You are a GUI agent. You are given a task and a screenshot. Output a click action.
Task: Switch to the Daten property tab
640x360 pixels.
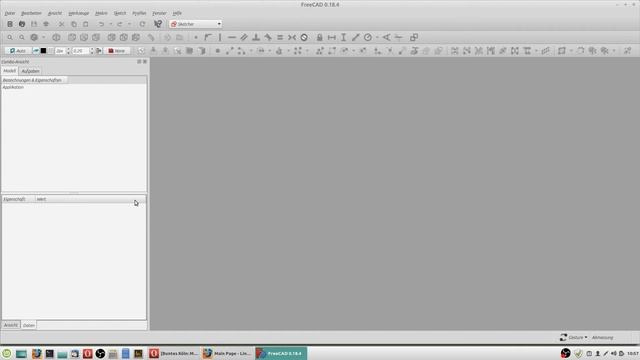(29, 325)
